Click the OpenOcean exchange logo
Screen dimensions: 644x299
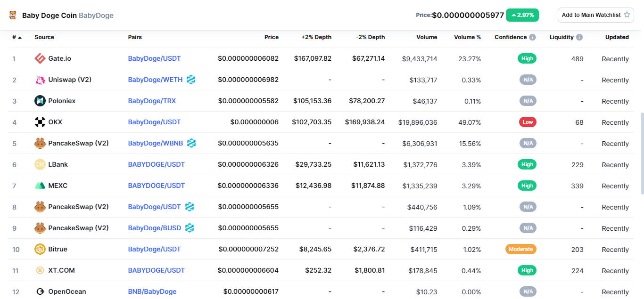tap(40, 291)
